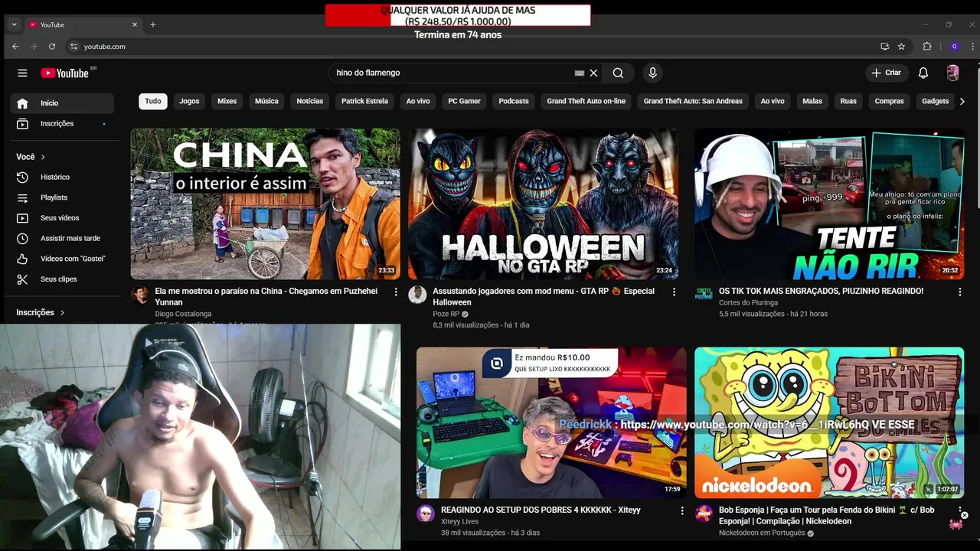980x551 pixels.
Task: Open options menu for Bob Esponja video
Action: (x=960, y=510)
